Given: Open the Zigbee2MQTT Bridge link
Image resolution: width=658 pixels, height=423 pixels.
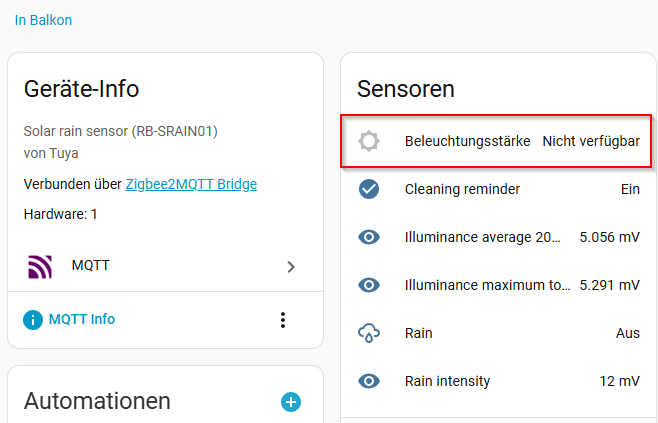Looking at the screenshot, I should (191, 184).
